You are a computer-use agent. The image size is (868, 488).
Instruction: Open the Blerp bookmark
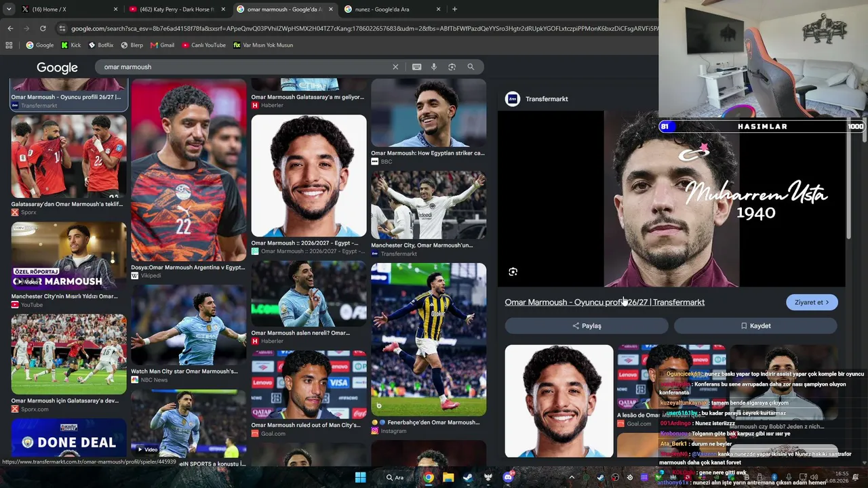click(132, 45)
